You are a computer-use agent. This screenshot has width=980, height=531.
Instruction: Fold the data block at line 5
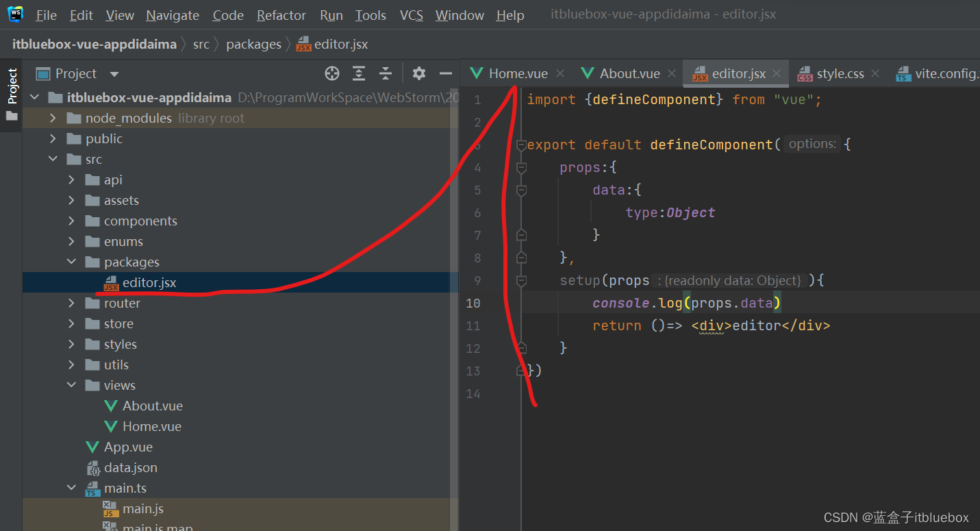pos(521,190)
